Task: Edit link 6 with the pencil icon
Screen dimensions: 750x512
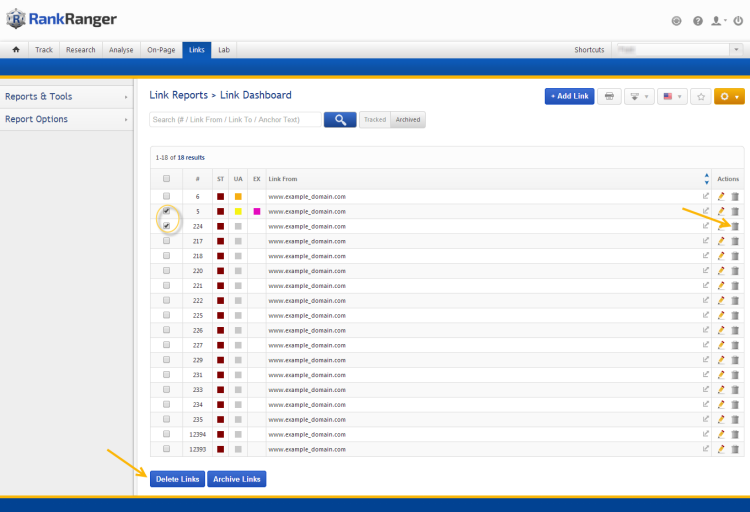Action: (x=721, y=196)
